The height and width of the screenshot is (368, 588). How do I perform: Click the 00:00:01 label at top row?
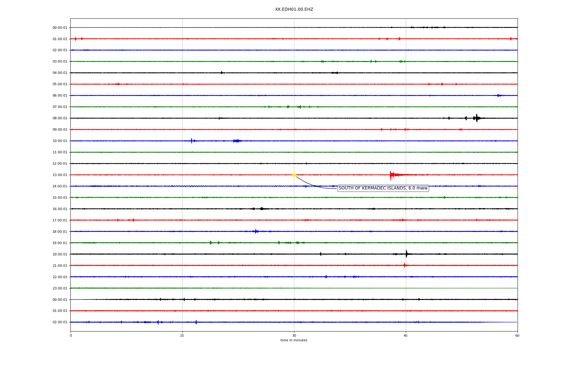pyautogui.click(x=60, y=28)
